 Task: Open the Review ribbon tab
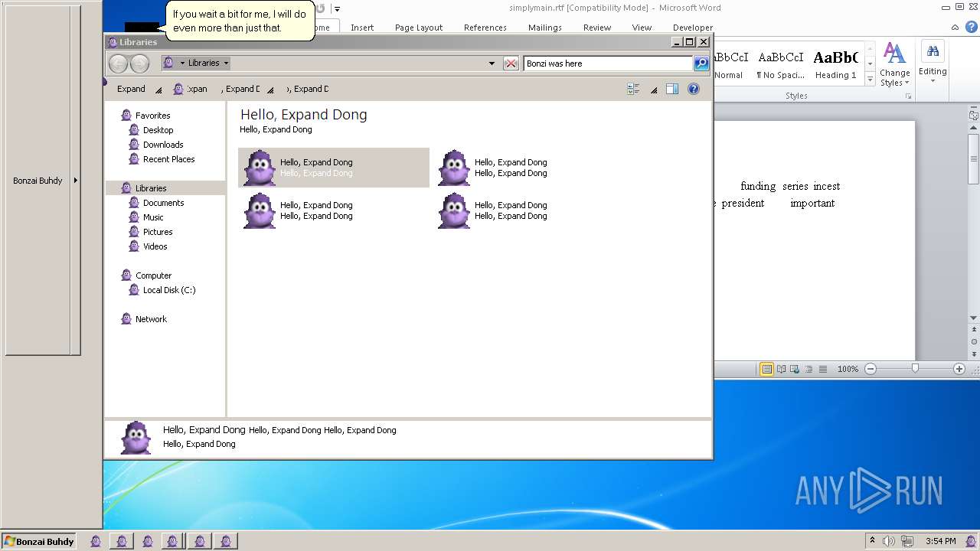click(597, 28)
